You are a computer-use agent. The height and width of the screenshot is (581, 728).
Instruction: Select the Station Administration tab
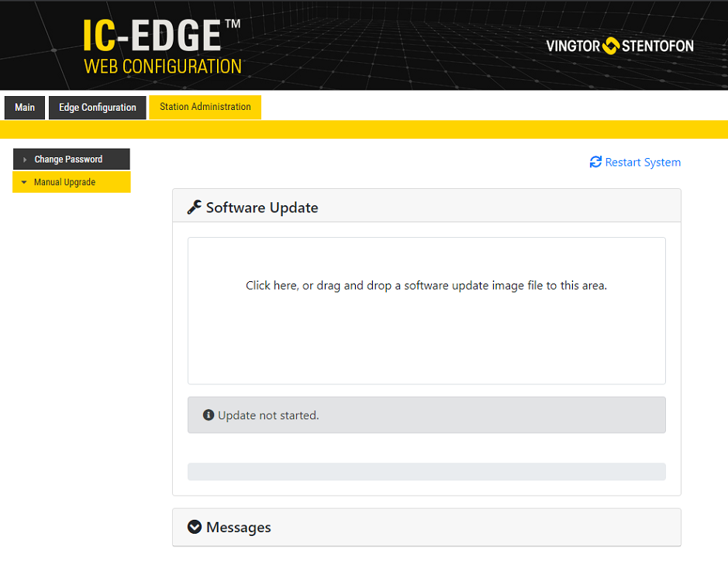205,107
